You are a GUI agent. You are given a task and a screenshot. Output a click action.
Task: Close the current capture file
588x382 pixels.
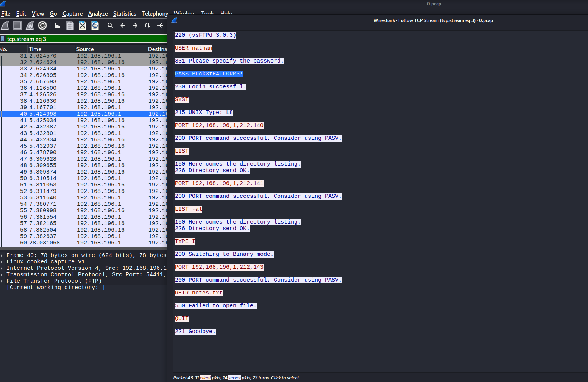(82, 25)
